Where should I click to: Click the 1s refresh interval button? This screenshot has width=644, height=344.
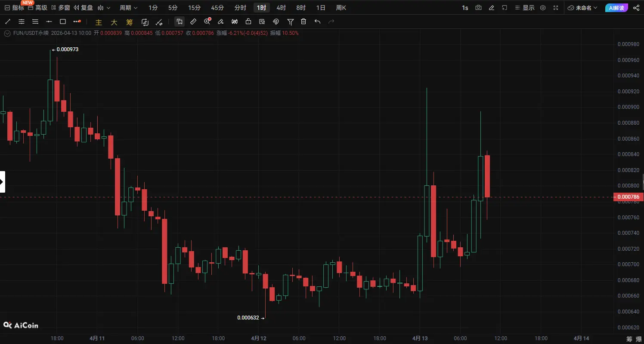tap(465, 8)
